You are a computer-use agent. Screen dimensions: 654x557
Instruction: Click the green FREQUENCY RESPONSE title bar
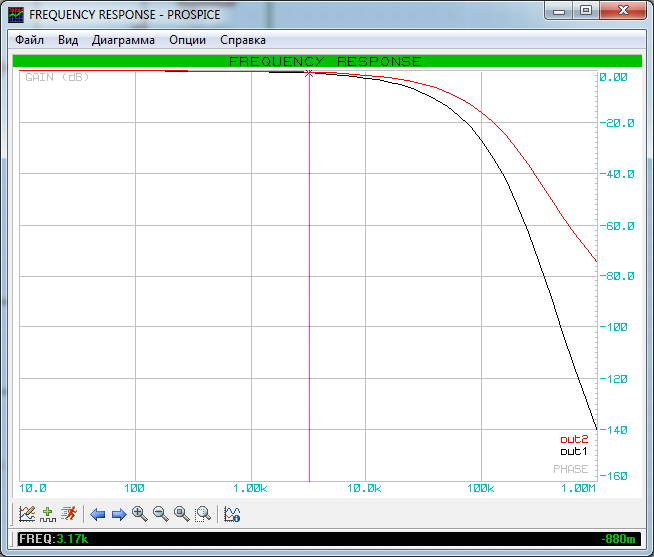tap(326, 61)
